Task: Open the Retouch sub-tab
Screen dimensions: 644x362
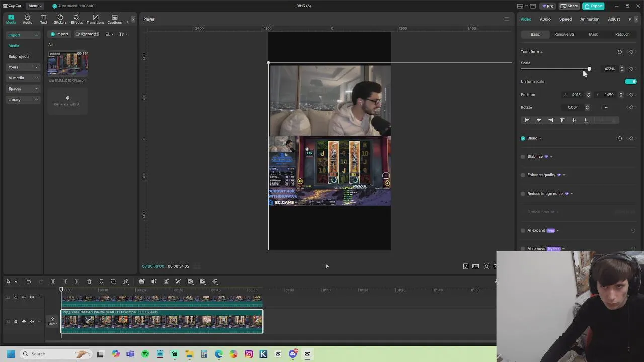Action: coord(622,34)
